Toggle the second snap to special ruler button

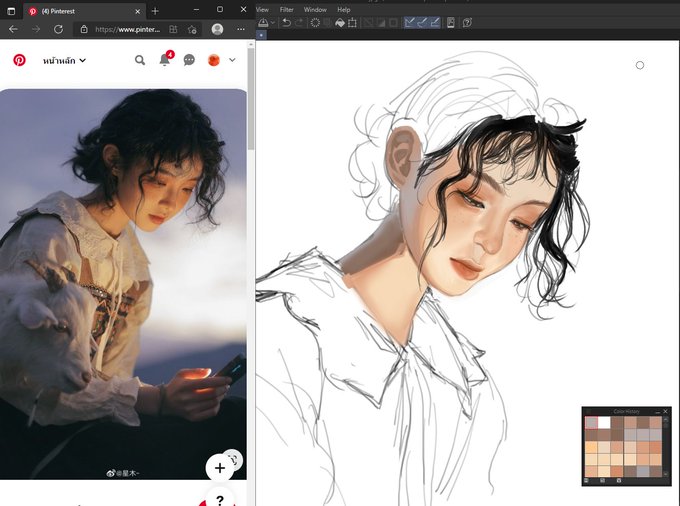coord(422,23)
